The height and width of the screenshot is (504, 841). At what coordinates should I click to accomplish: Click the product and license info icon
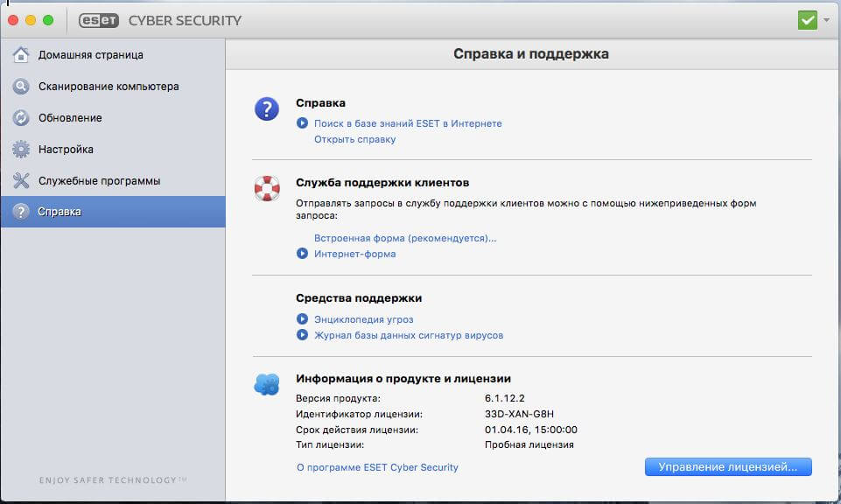(x=267, y=384)
